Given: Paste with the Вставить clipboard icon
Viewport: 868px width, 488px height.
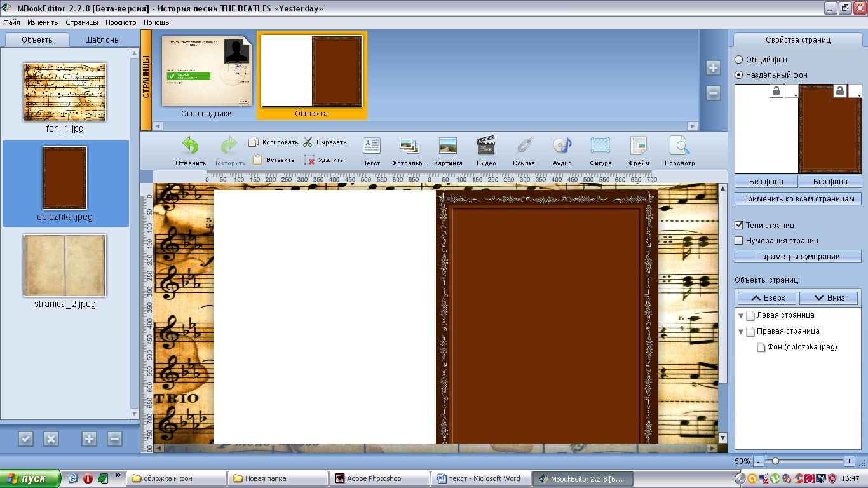Looking at the screenshot, I should click(257, 159).
